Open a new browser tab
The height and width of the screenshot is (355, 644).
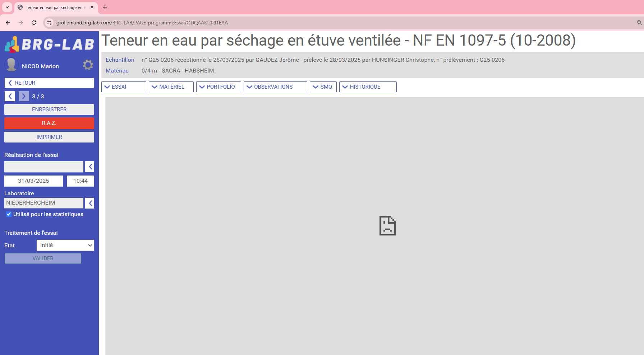[x=105, y=7]
